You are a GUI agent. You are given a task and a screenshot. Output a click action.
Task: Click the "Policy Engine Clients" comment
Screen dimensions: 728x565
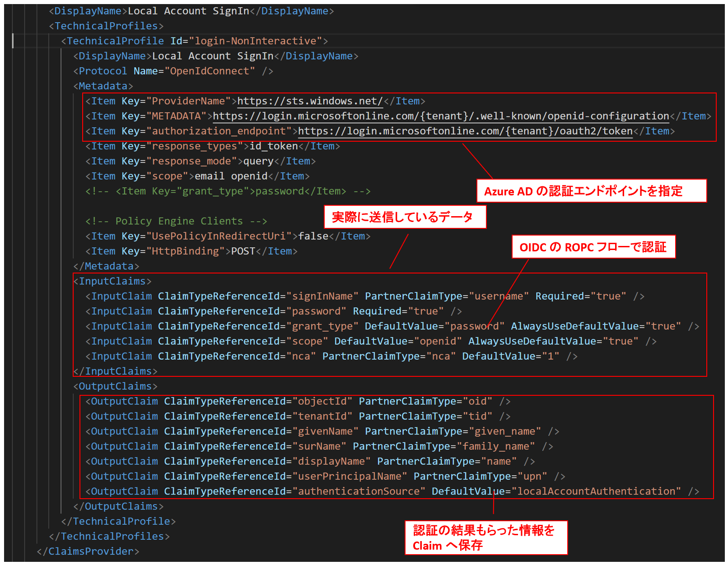click(176, 221)
